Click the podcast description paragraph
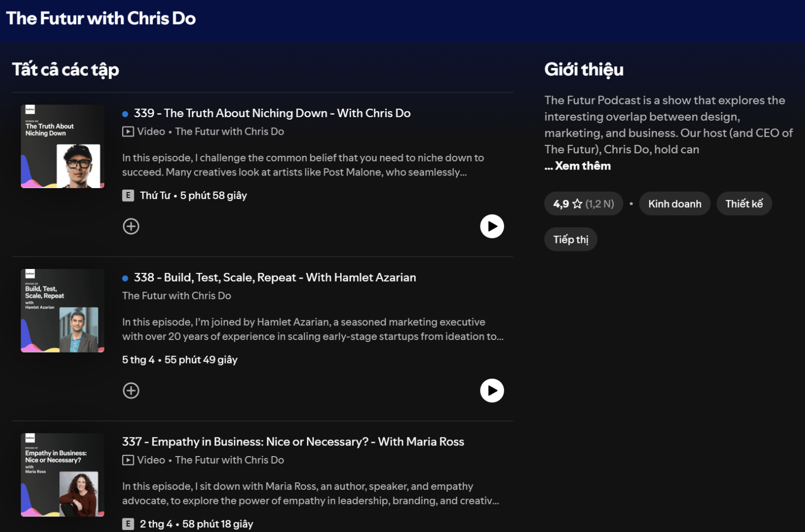Viewport: 805px width, 532px height. 669,125
